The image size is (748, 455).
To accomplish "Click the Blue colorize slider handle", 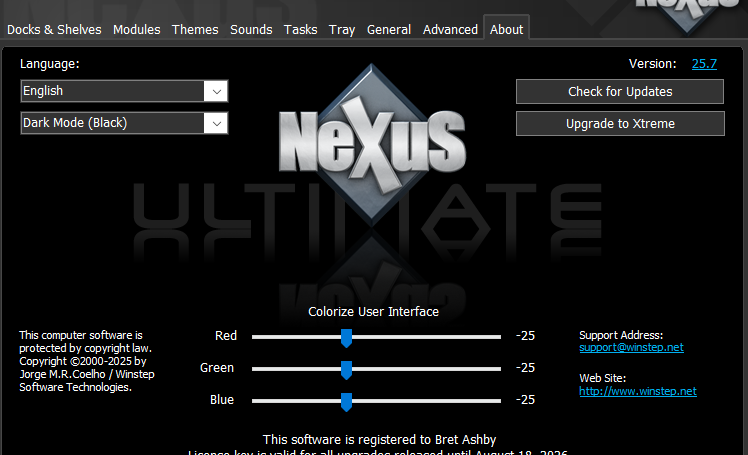I will pos(346,401).
